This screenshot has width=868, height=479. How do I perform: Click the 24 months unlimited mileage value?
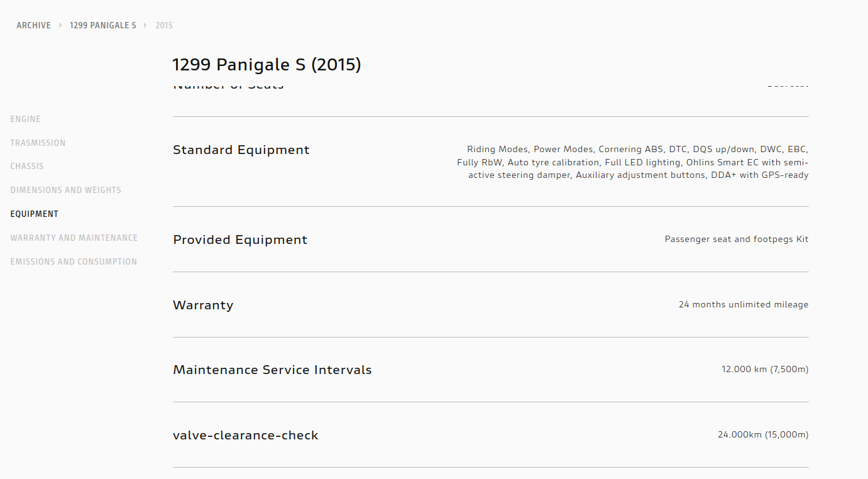[744, 305]
